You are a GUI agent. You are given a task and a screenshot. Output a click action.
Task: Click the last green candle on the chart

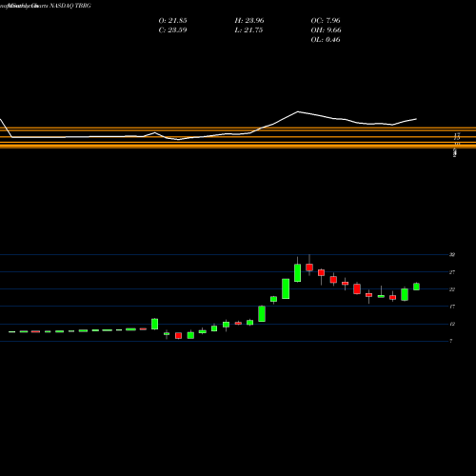[x=416, y=287]
